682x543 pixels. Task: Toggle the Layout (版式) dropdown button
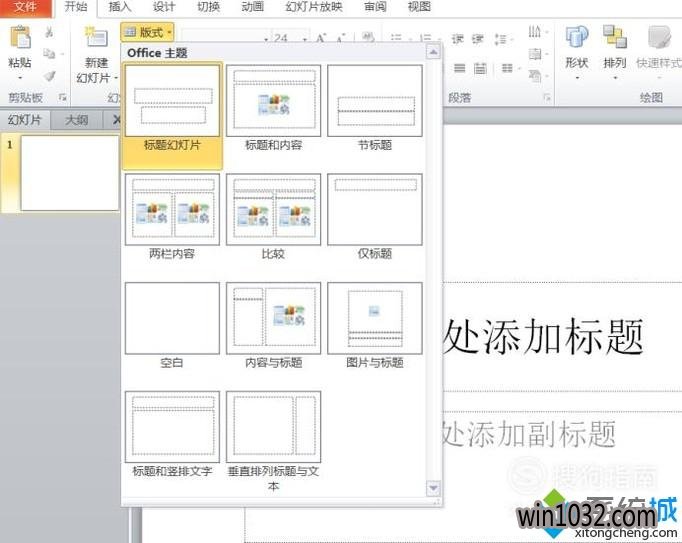pos(148,32)
